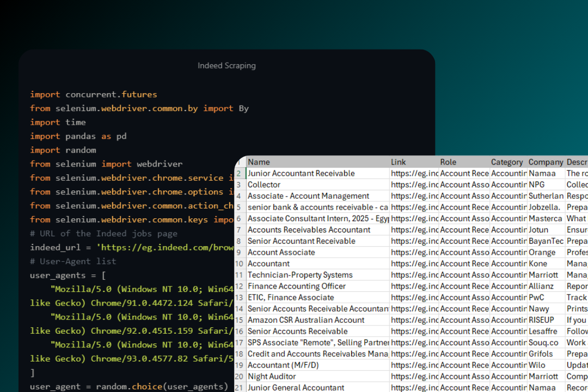The height and width of the screenshot is (392, 588).
Task: Select the Finance Accounting Officer cell
Action: point(296,286)
